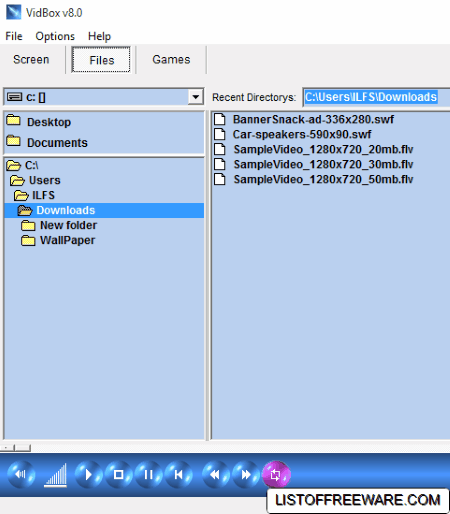This screenshot has height=514, width=450.
Task: Click the folder icon beside WallPaper
Action: point(28,240)
